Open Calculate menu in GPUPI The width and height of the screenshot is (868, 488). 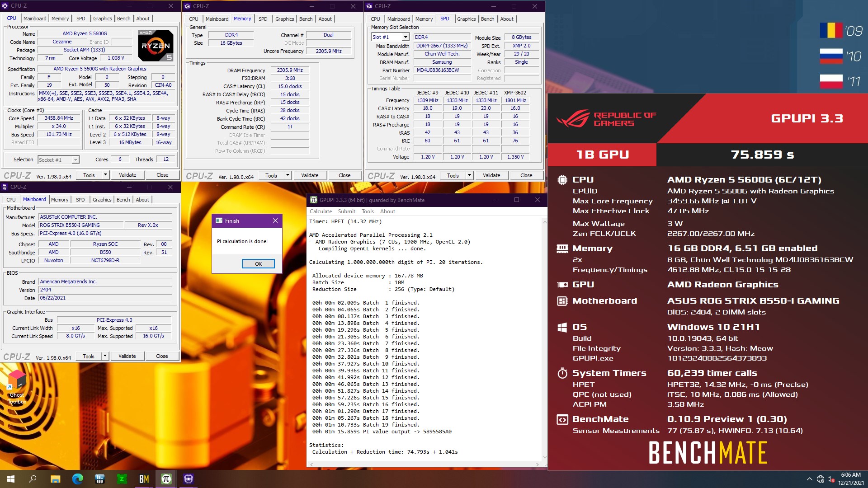coord(321,211)
